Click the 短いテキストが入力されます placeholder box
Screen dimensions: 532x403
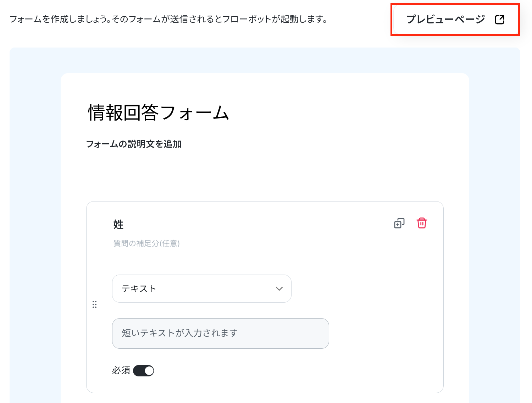[x=221, y=333]
